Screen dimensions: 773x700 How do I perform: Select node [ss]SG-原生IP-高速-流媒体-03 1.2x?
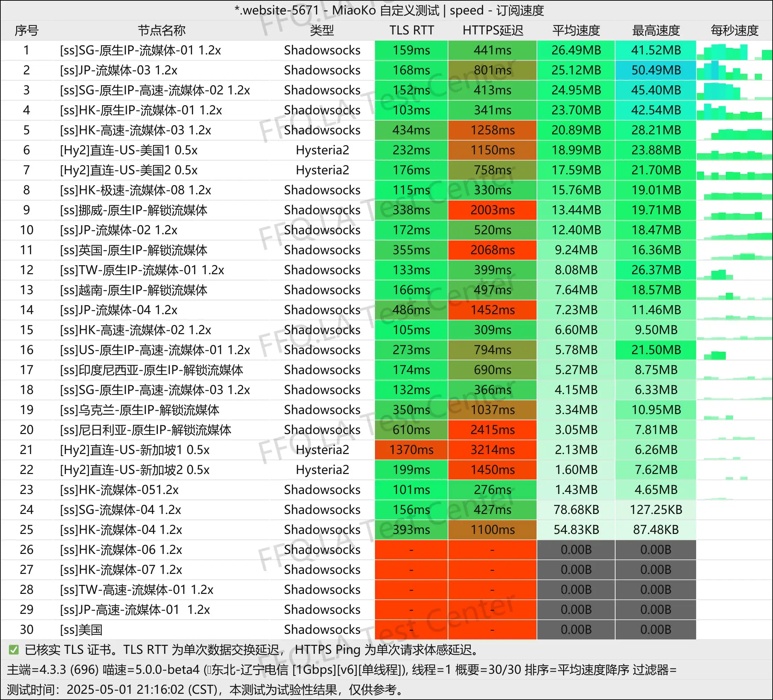155,390
